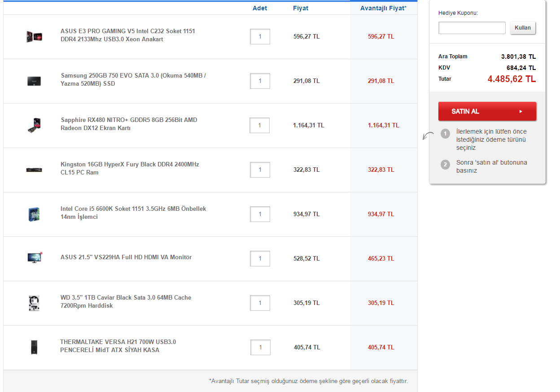Open the Thermaltake Versa H21 case thumbnail
The image size is (560, 392).
click(34, 347)
